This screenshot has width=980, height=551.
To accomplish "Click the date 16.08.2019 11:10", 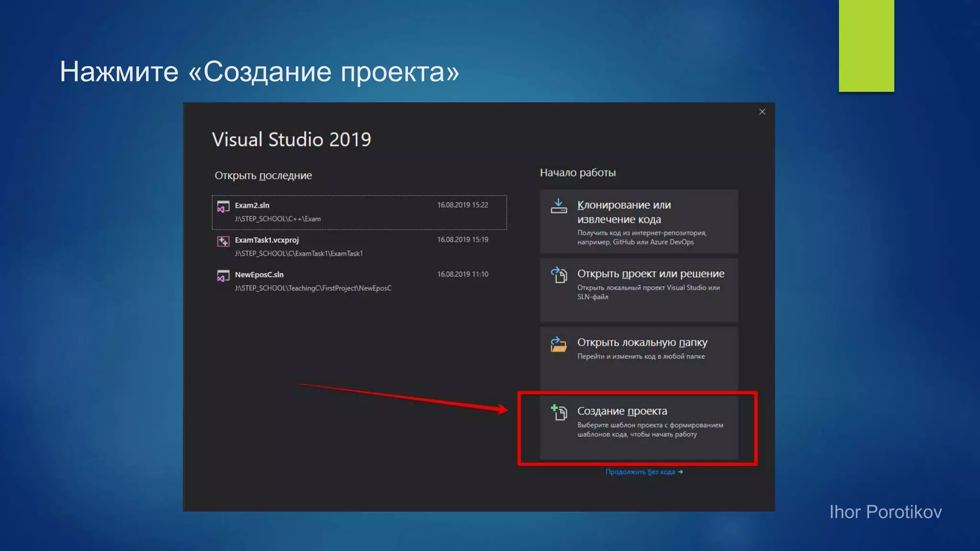I will point(463,275).
